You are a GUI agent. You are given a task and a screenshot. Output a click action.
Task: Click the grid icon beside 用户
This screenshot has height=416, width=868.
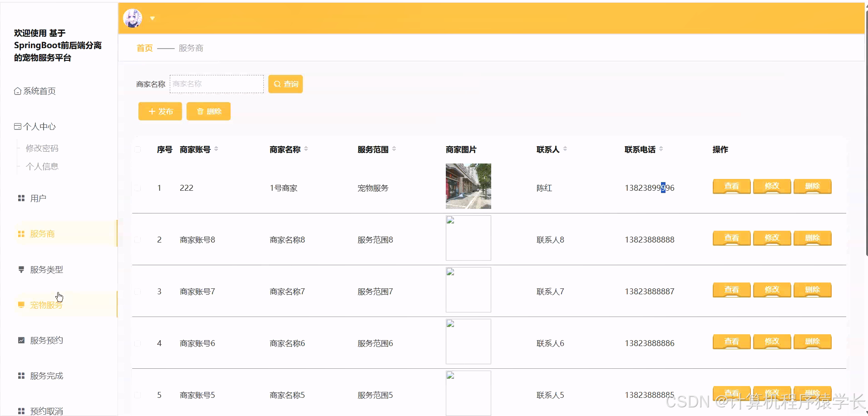pos(21,198)
